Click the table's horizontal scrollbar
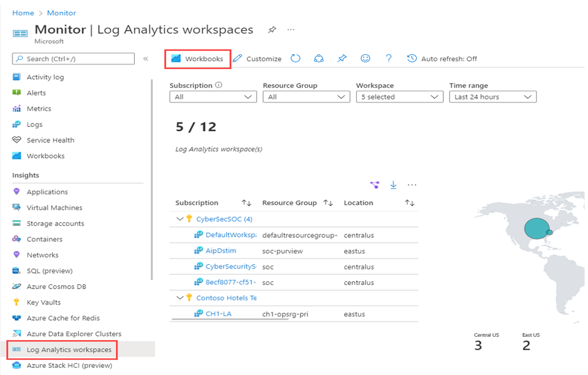This screenshot has width=588, height=375. coord(230,319)
